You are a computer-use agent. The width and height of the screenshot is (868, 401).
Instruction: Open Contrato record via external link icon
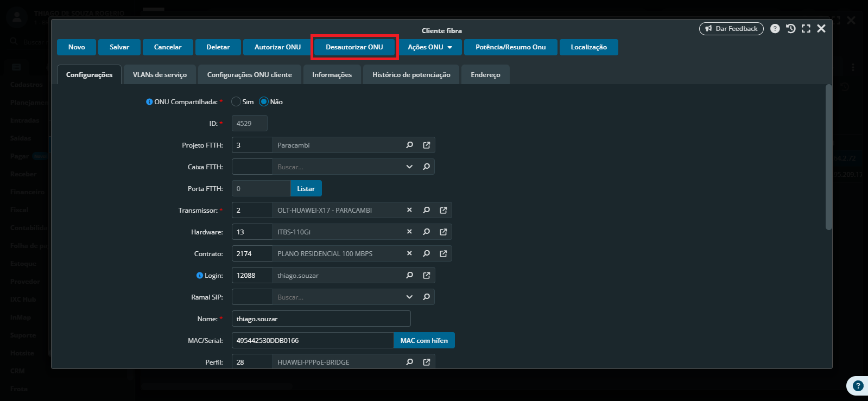coord(443,253)
